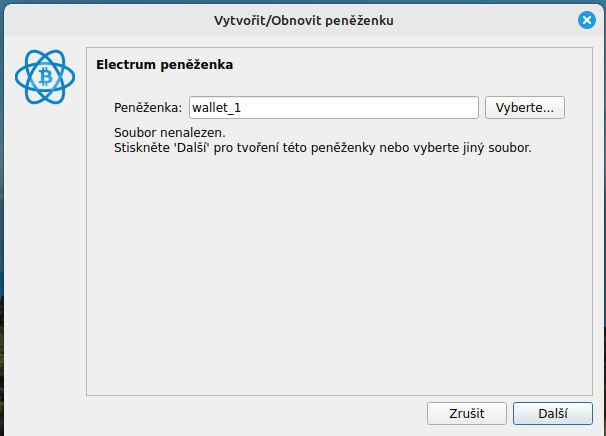Click the Stiskněte 'Další' instruction line

click(323, 148)
